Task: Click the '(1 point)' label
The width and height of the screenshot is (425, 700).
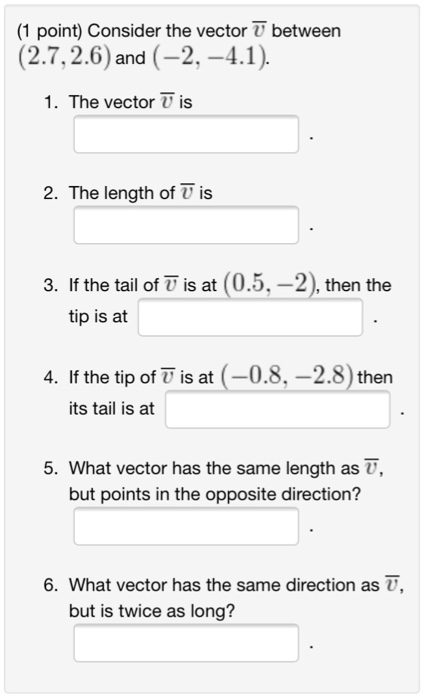Action: 50,31
